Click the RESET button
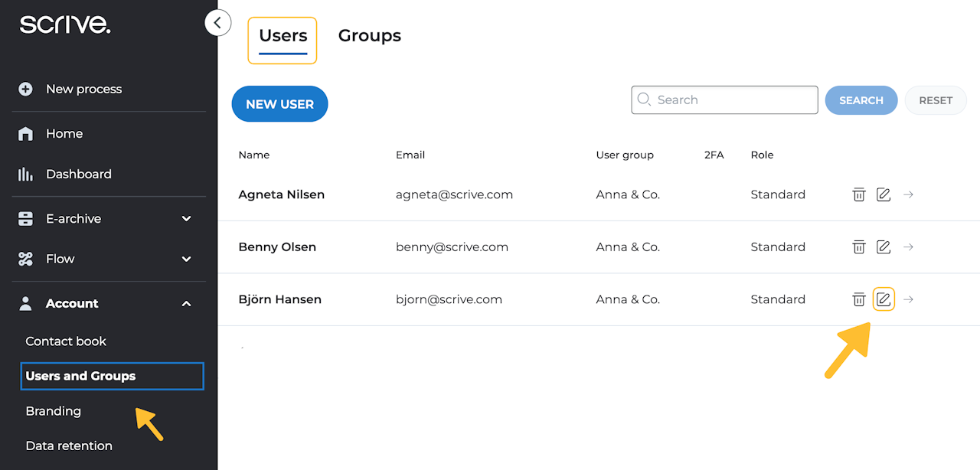980x470 pixels. (936, 100)
